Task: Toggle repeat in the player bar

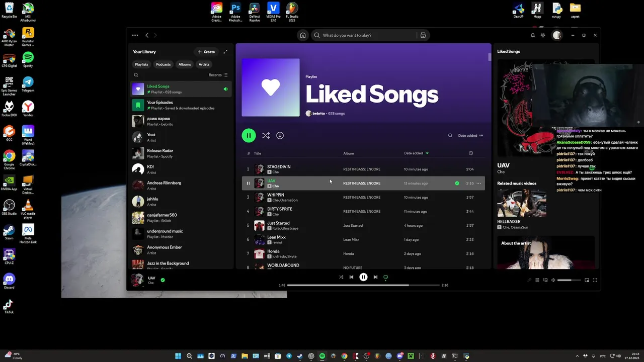Action: pyautogui.click(x=386, y=277)
